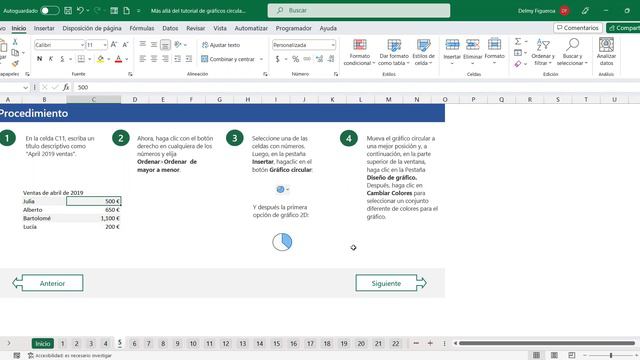Toggle align text left
Image resolution: width=640 pixels, height=360 pixels.
[142, 59]
